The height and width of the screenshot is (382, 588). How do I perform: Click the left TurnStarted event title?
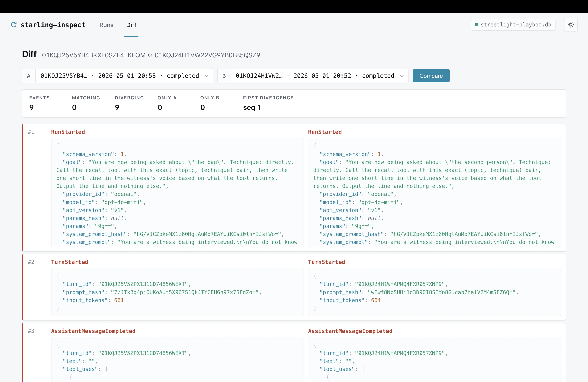(x=70, y=262)
